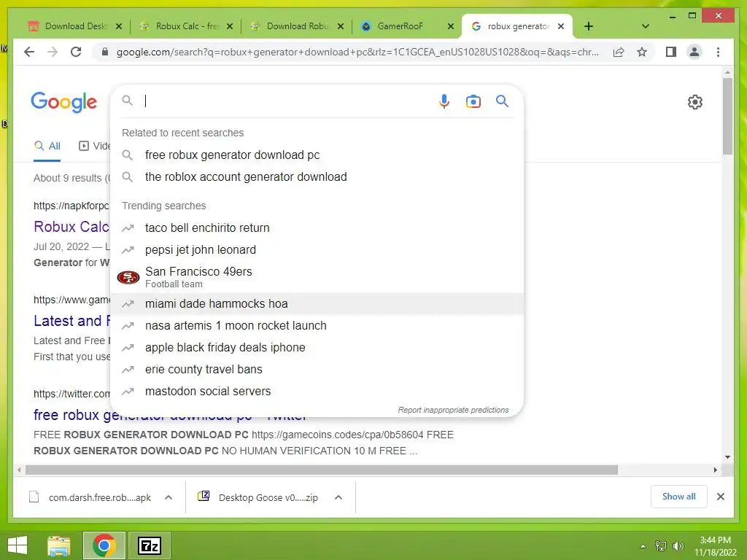This screenshot has height=560, width=747.
Task: Click the voice search microphone icon
Action: [444, 101]
